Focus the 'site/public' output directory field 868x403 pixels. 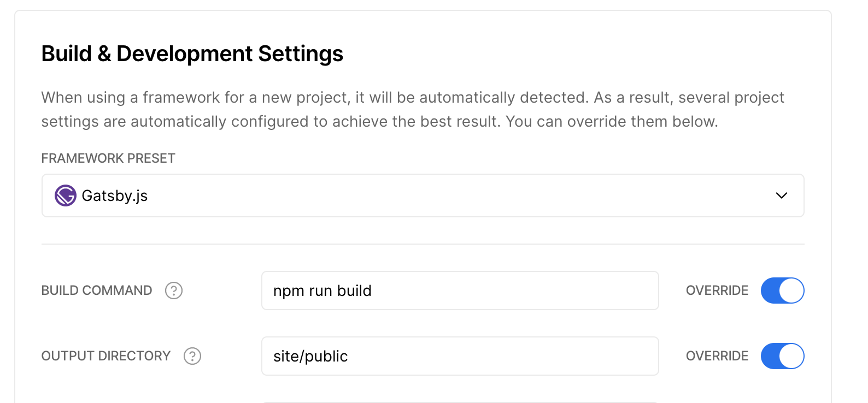click(460, 356)
